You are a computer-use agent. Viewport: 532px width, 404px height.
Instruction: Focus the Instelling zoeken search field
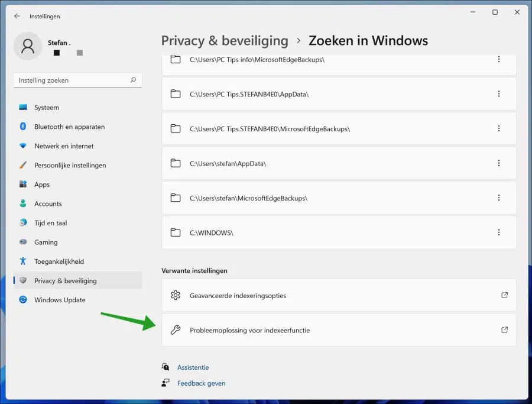point(77,80)
